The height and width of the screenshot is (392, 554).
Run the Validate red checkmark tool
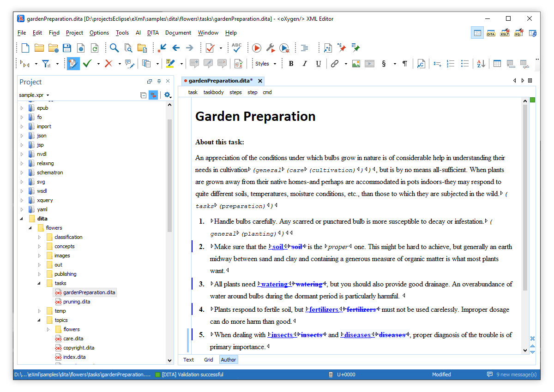click(x=210, y=48)
